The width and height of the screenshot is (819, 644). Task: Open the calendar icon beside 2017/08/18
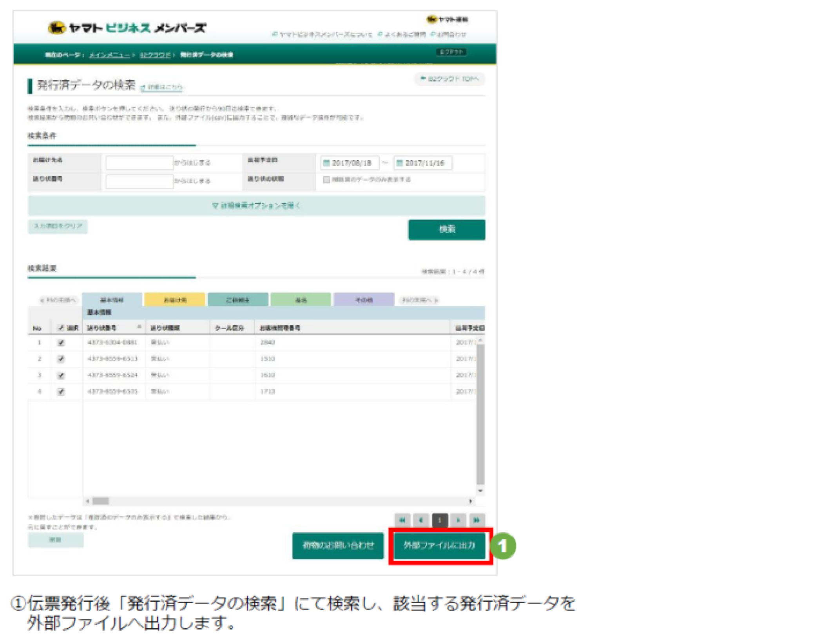(x=326, y=163)
